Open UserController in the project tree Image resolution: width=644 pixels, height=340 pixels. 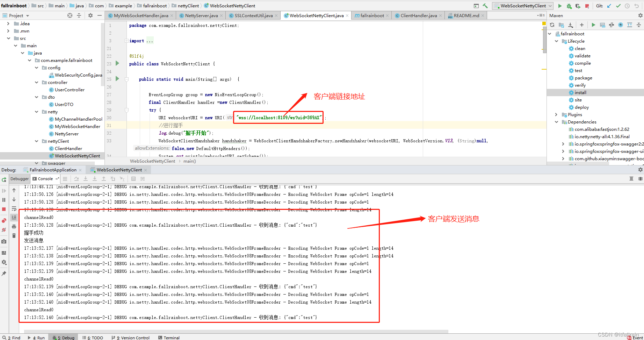(70, 90)
